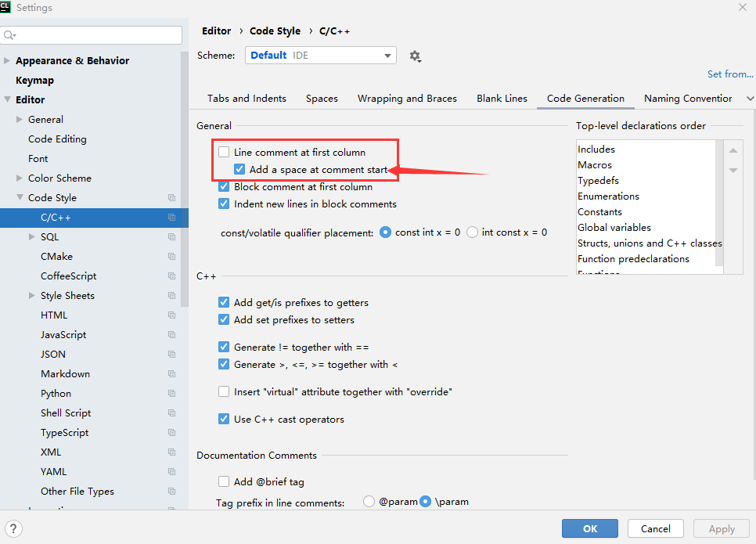The height and width of the screenshot is (544, 756).
Task: Enable Line comment at first column
Action: tap(225, 153)
